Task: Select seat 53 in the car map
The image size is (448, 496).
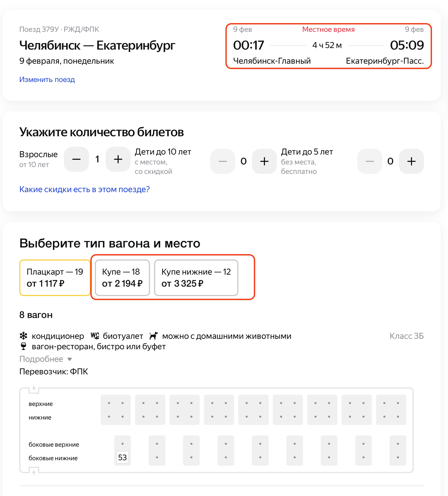Action: click(123, 457)
